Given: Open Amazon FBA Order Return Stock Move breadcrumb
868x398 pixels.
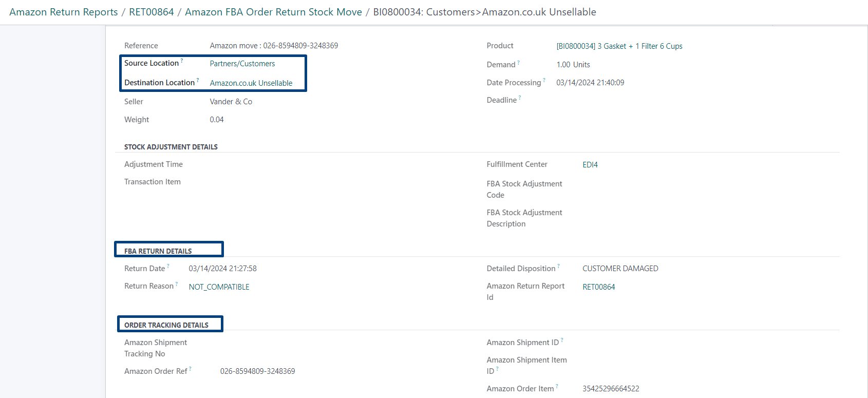Looking at the screenshot, I should coord(273,12).
